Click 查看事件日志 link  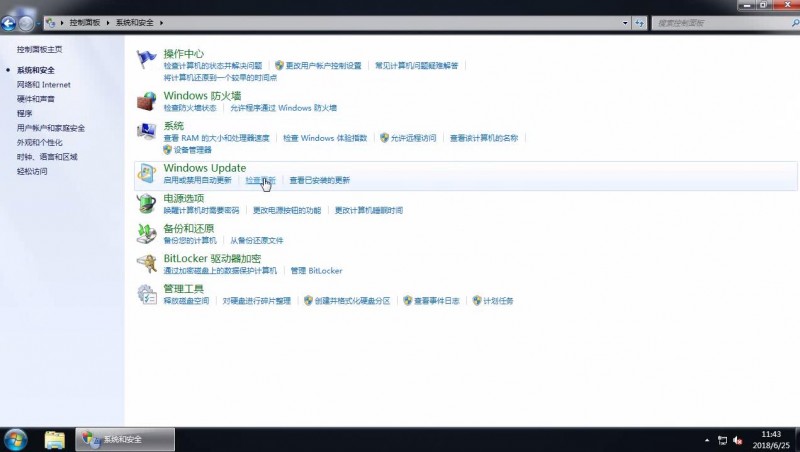pyautogui.click(x=437, y=301)
